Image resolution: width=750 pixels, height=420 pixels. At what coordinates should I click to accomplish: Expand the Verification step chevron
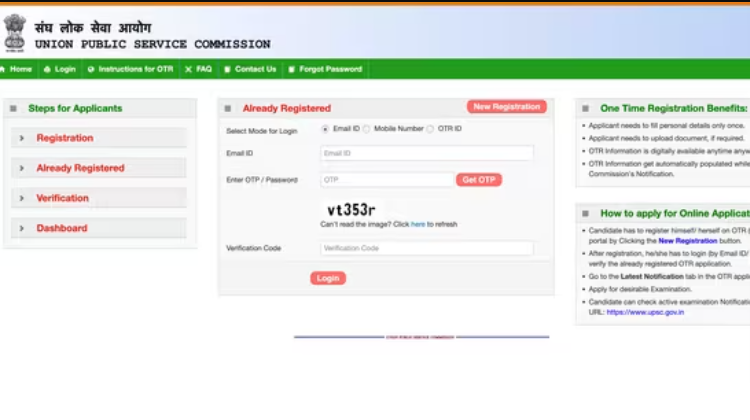(22, 198)
